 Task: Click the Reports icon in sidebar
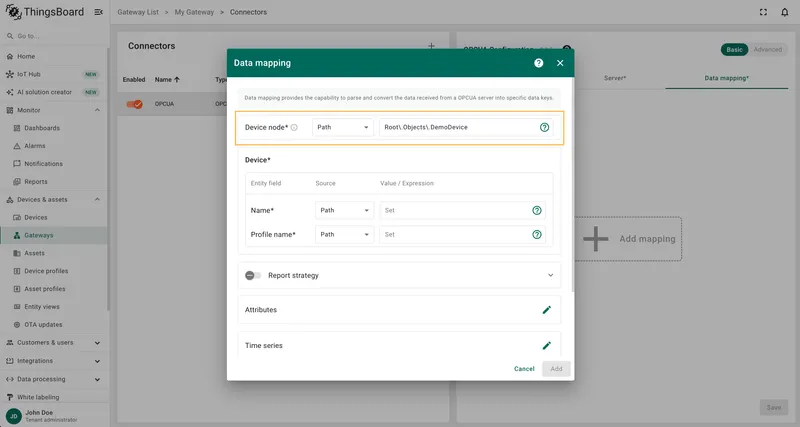[x=17, y=182]
